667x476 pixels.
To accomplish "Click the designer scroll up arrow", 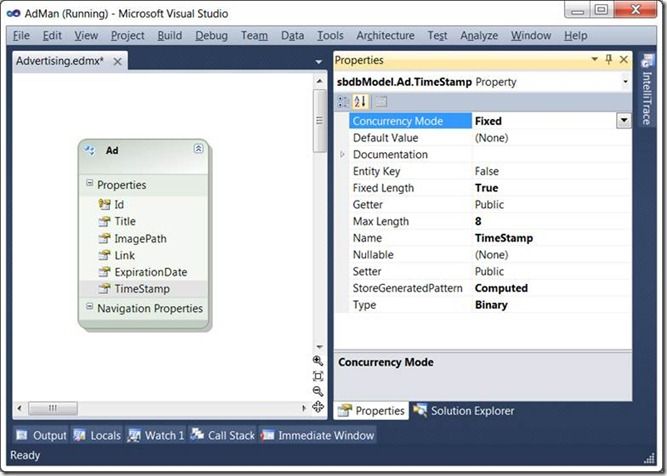I will coord(319,81).
